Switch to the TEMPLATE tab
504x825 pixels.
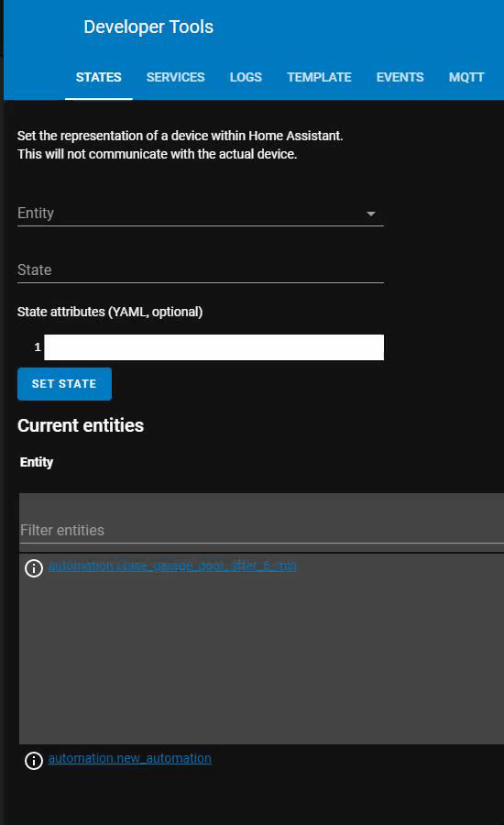click(319, 77)
